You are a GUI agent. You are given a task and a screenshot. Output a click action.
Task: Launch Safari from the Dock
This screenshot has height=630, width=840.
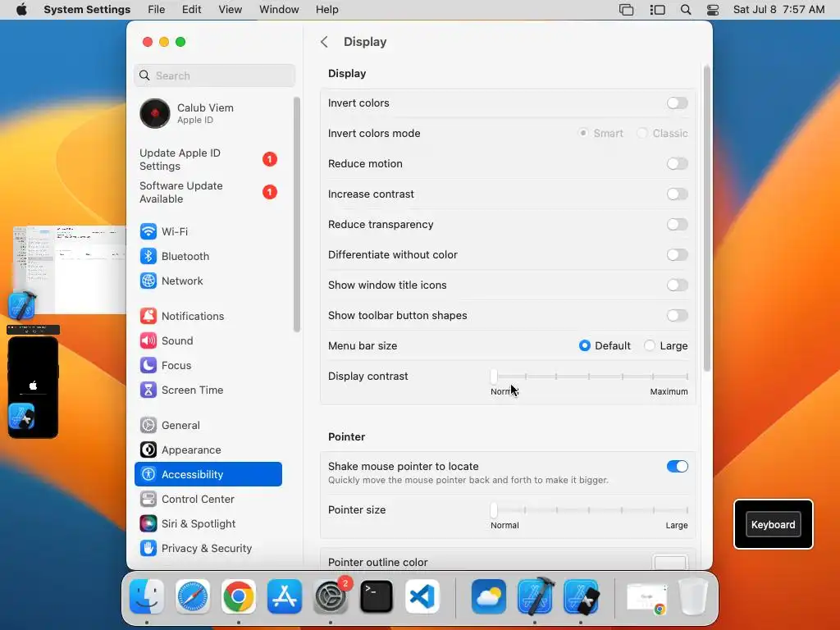coord(192,596)
